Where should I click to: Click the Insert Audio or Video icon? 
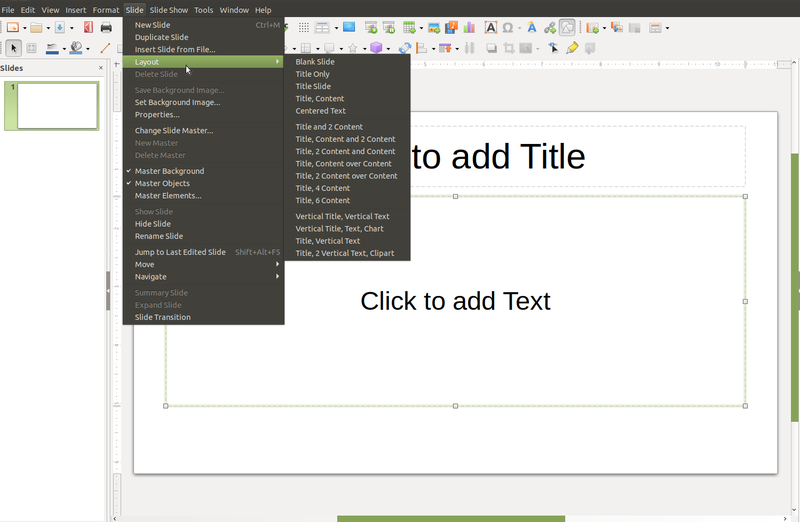pos(451,28)
